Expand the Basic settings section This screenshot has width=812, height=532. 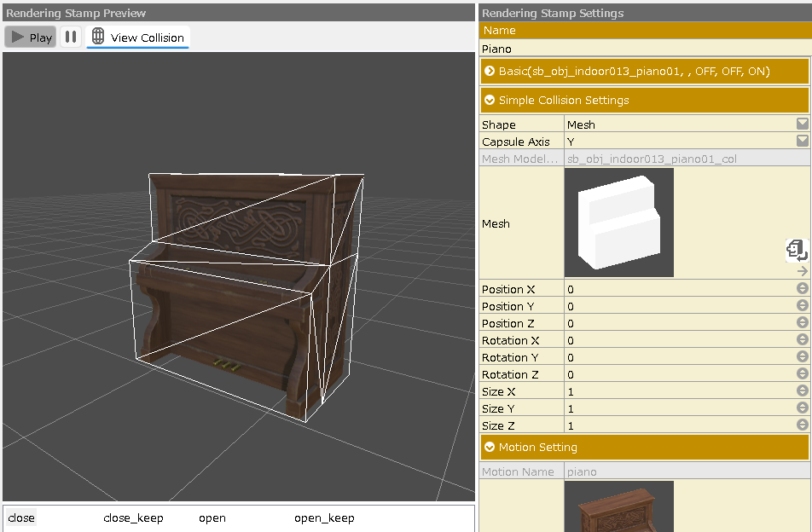pos(490,72)
